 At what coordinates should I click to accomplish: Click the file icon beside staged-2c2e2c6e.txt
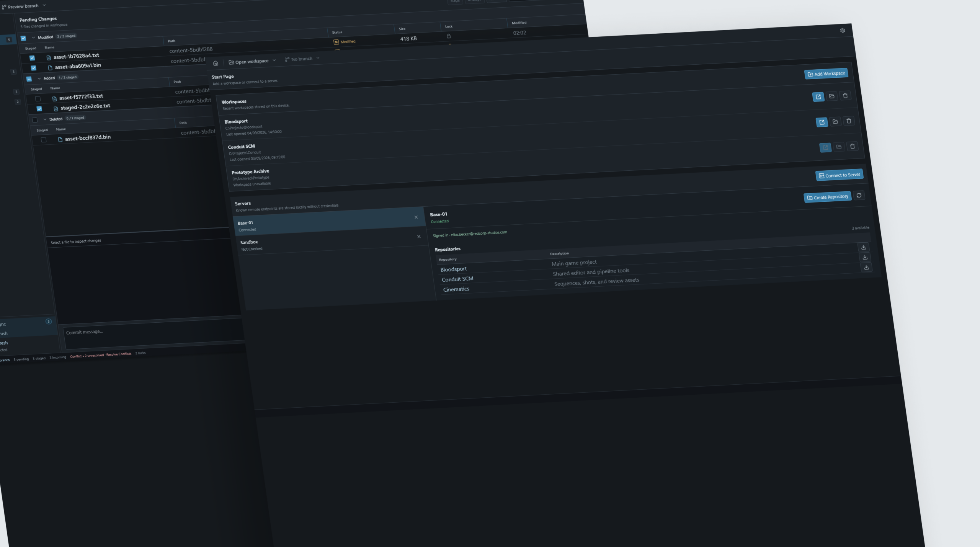[56, 108]
